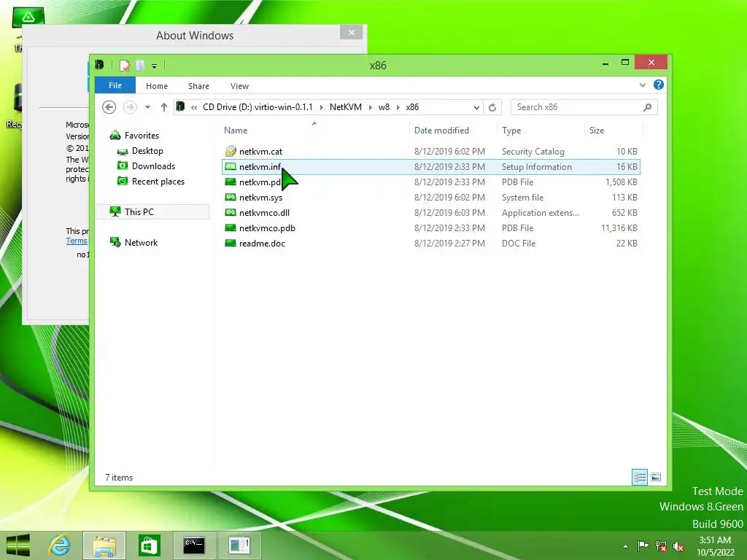Click the NetKVM breadcrumb segment
Image resolution: width=747 pixels, height=560 pixels.
346,107
